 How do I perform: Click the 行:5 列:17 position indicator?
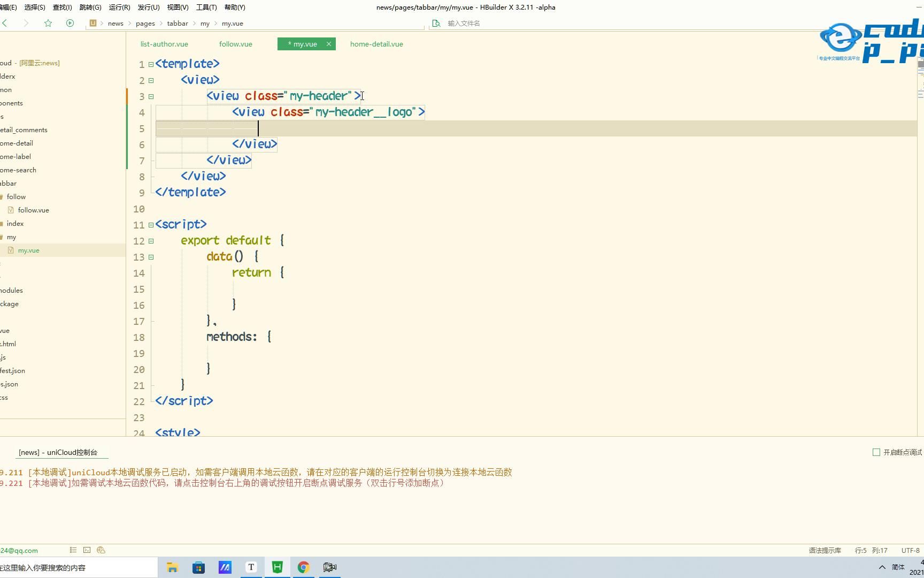(x=871, y=550)
